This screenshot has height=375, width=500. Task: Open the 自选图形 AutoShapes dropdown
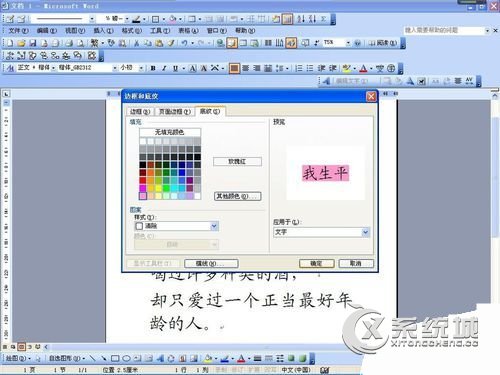pos(67,358)
